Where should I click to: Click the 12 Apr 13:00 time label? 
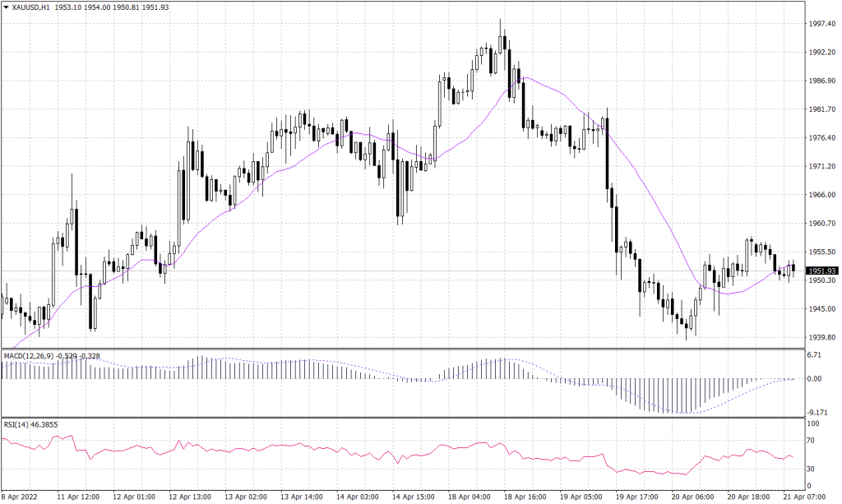[x=190, y=497]
